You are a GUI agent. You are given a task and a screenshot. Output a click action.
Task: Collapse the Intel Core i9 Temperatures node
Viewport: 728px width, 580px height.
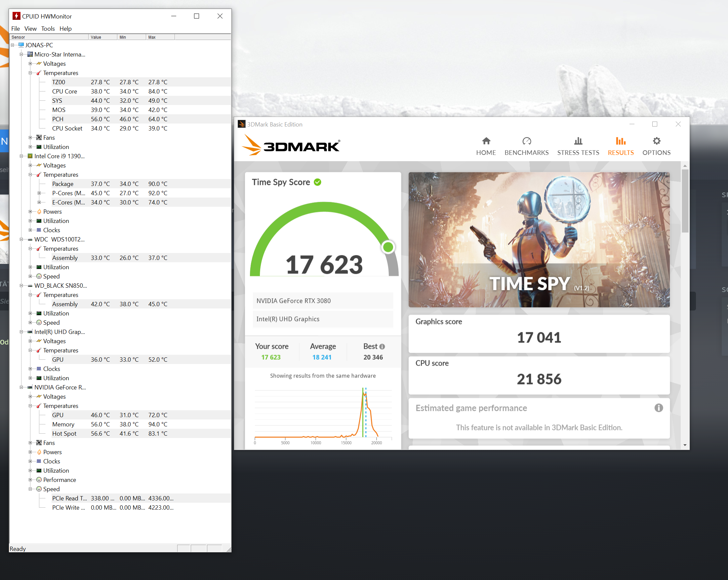tap(30, 175)
